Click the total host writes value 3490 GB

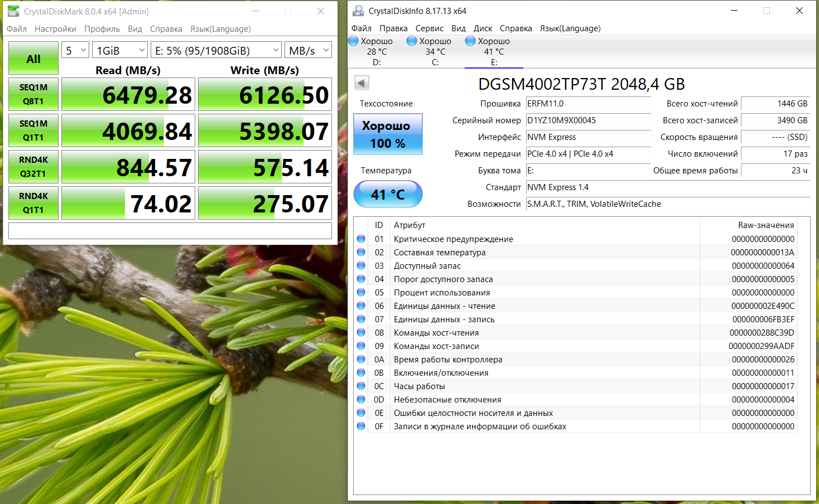pyautogui.click(x=775, y=120)
